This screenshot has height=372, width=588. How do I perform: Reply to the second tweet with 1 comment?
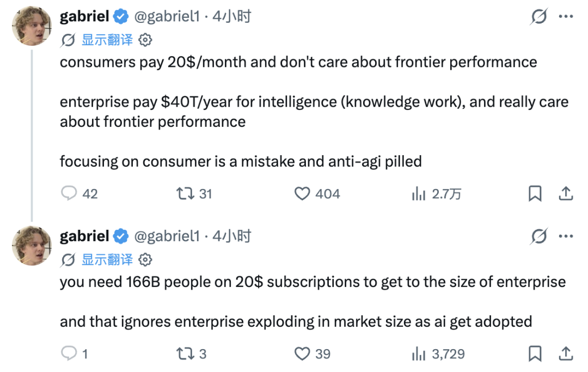pyautogui.click(x=69, y=353)
